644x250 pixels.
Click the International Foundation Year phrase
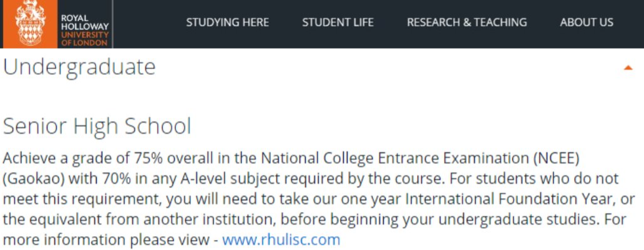pyautogui.click(x=509, y=199)
